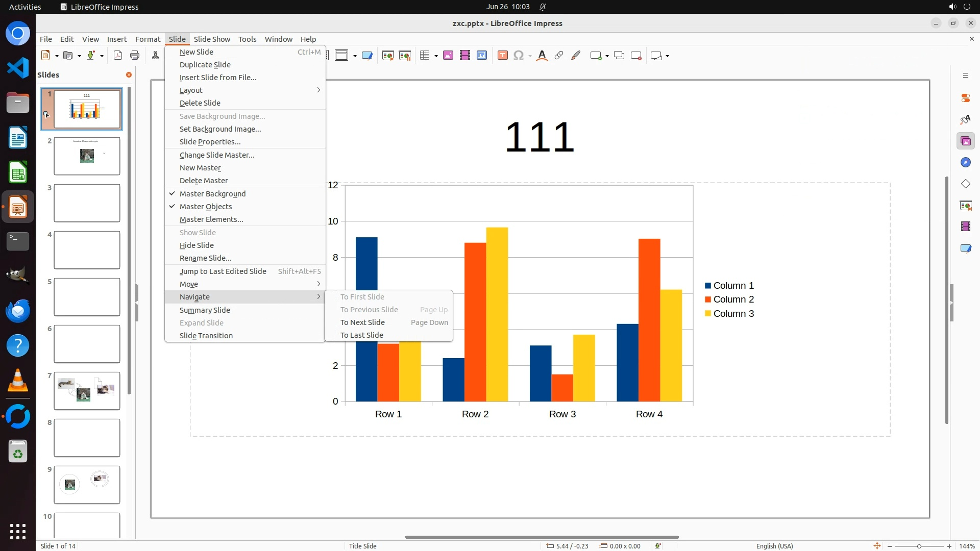980x551 pixels.
Task: Select slide 7 thumbnail
Action: coord(87,391)
